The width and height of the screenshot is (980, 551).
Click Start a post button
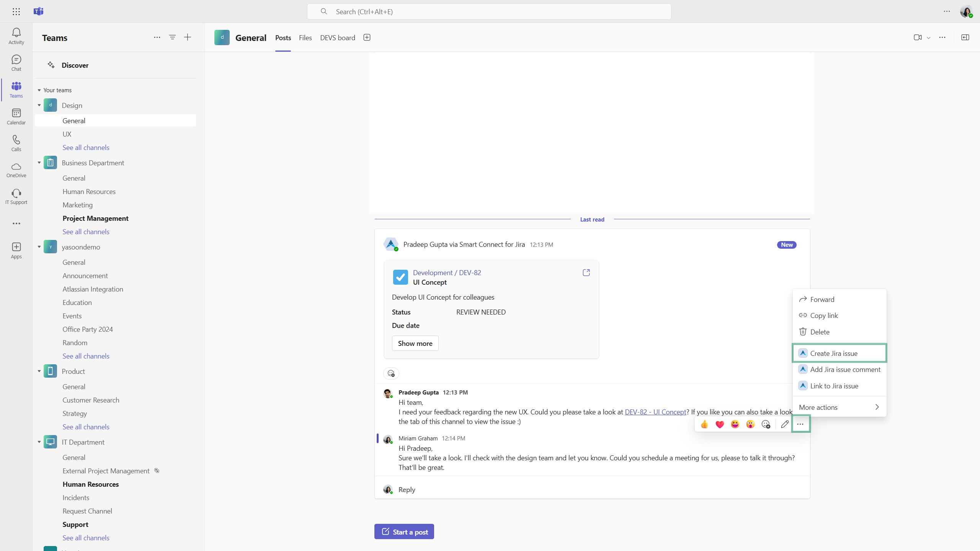[404, 531]
